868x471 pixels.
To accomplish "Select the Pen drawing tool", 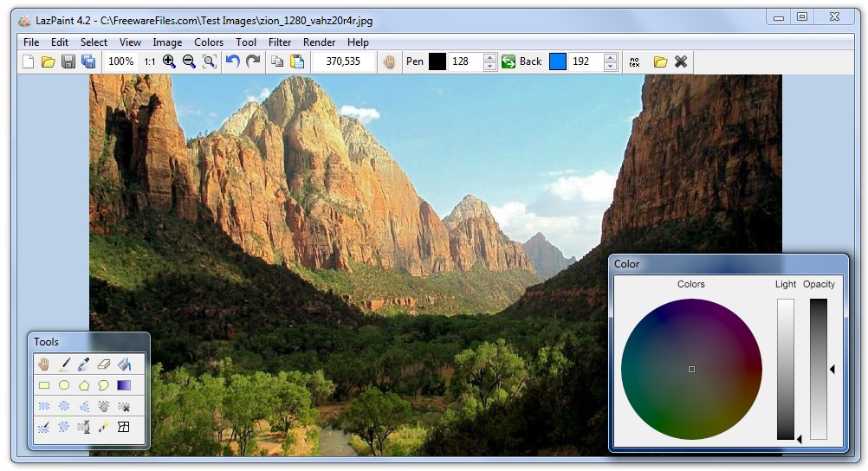I will click(x=64, y=365).
